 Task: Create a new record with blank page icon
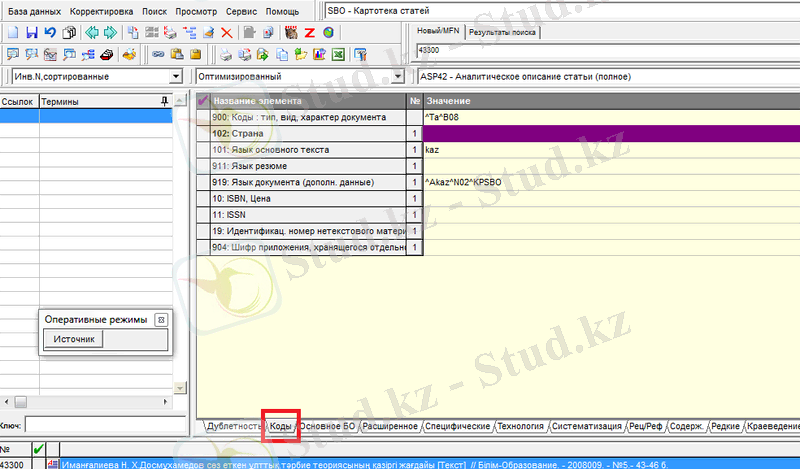pos(13,33)
